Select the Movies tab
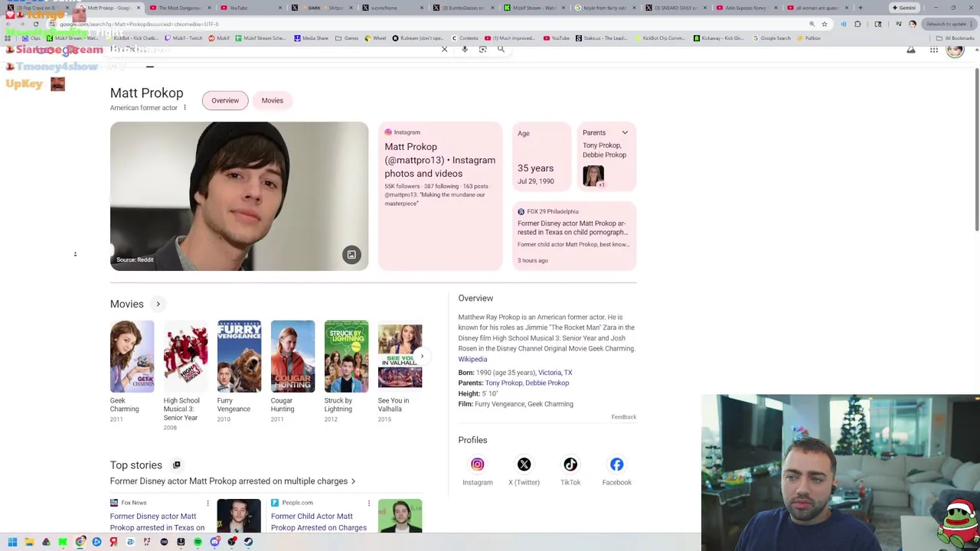980x551 pixels. click(272, 100)
